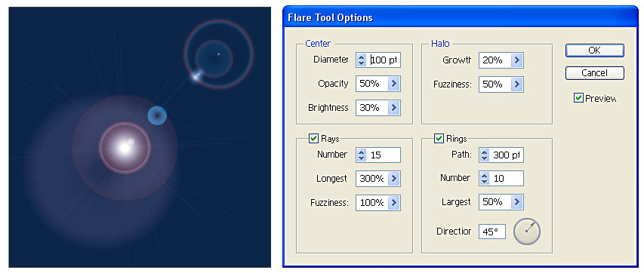Image resolution: width=644 pixels, height=273 pixels.
Task: Uncheck the Rays checkbox
Action: 313,139
